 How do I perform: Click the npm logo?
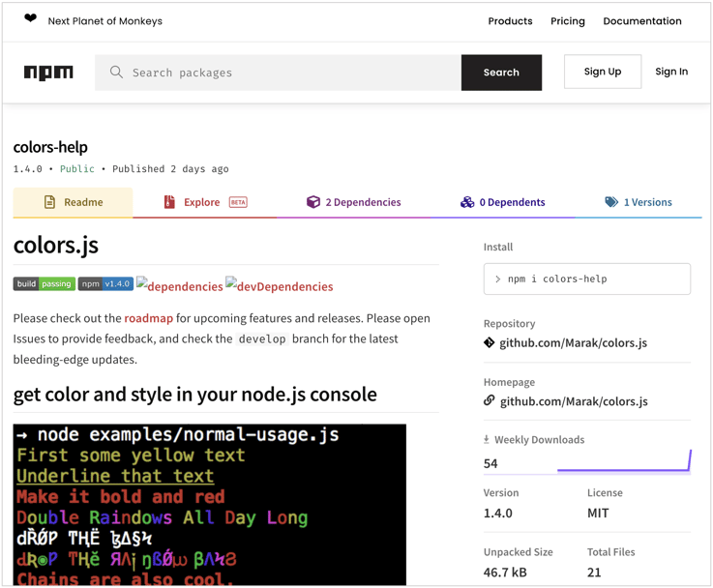48,73
